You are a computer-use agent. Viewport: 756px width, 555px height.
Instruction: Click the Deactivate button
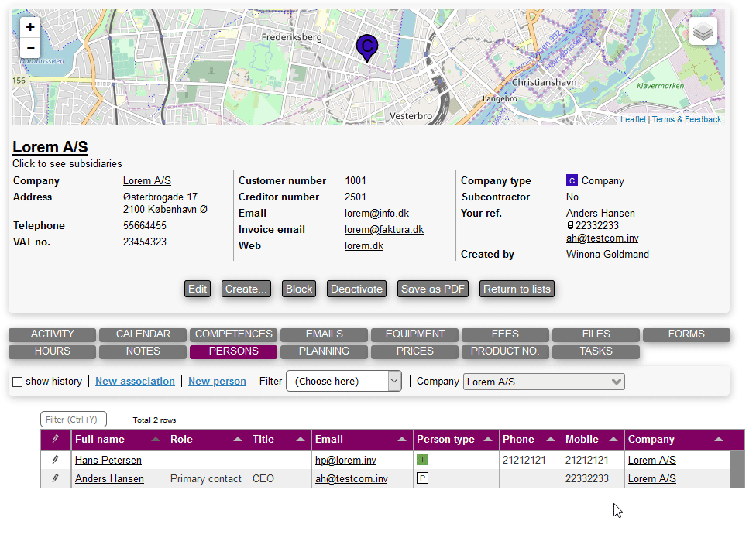pos(356,289)
